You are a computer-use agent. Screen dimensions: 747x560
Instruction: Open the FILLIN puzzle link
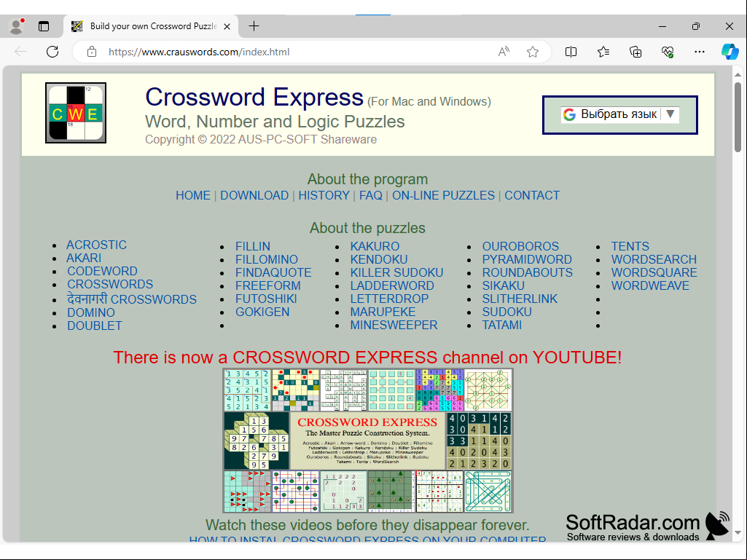click(252, 247)
